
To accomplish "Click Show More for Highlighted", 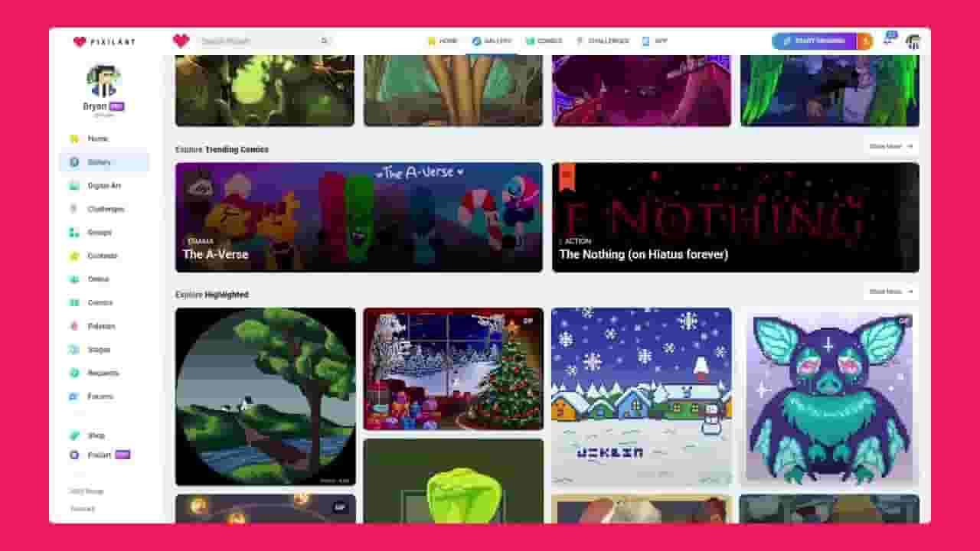I will [x=890, y=292].
